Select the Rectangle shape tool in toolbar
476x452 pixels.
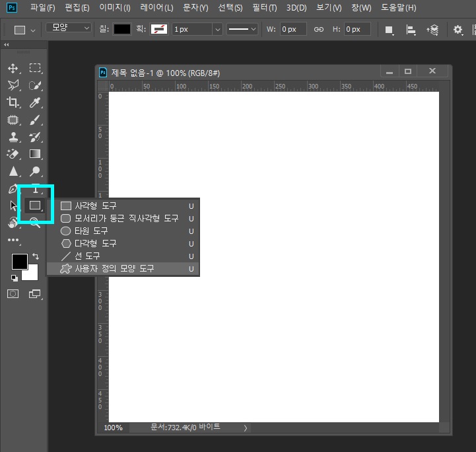pyautogui.click(x=35, y=206)
